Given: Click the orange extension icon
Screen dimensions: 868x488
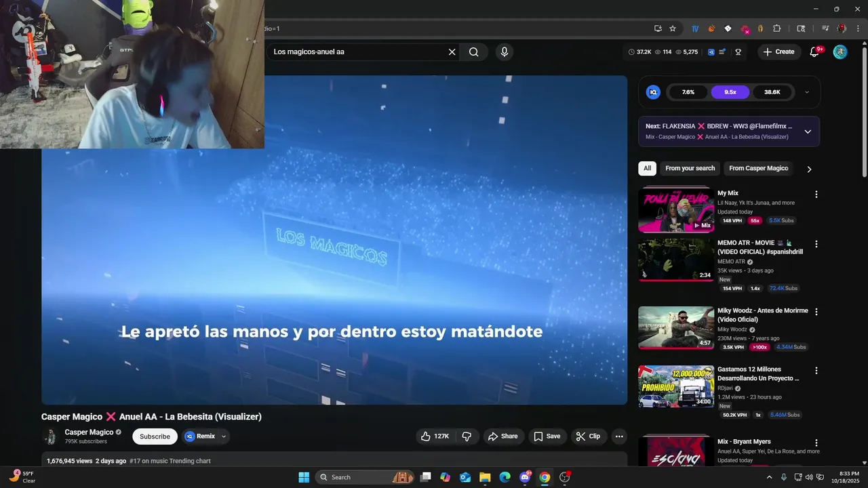Looking at the screenshot, I should (x=711, y=28).
